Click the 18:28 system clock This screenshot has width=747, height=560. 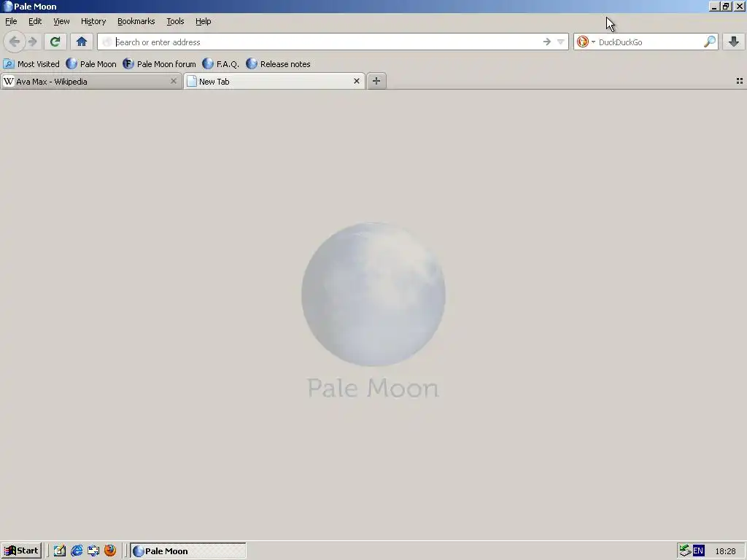pyautogui.click(x=725, y=551)
